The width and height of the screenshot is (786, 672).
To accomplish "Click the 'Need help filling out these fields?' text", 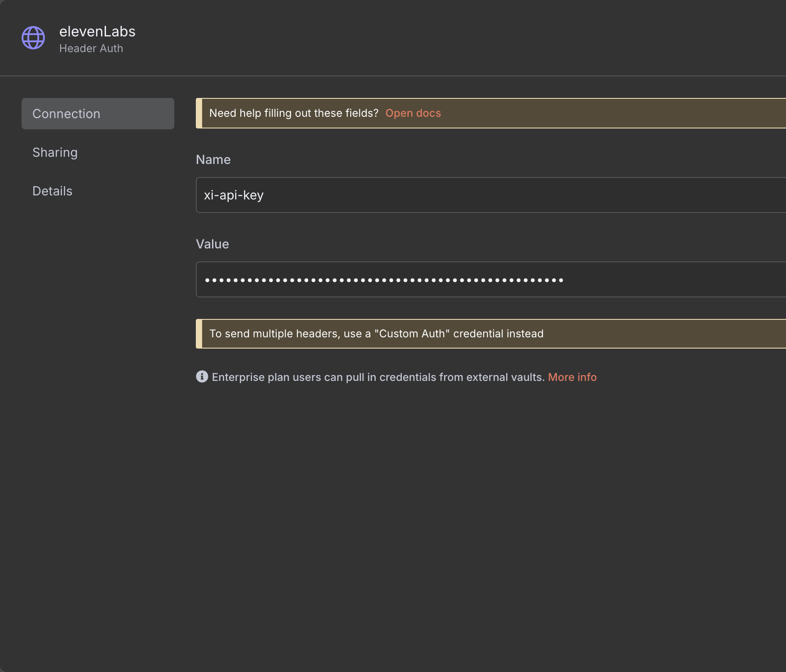I will (294, 113).
